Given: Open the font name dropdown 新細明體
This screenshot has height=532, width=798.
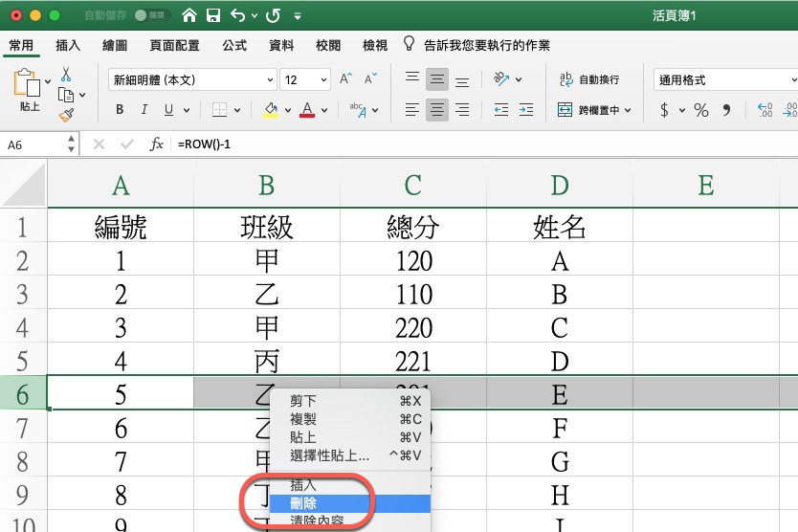Looking at the screenshot, I should click(192, 80).
